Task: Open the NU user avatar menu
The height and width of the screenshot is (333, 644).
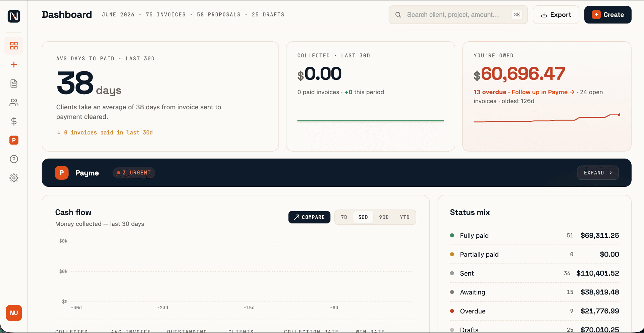Action: 14,313
